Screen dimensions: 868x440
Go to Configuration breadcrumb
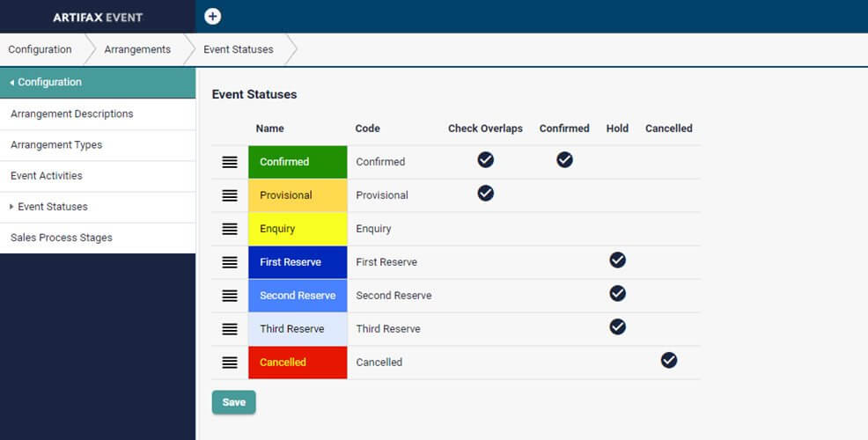click(40, 49)
